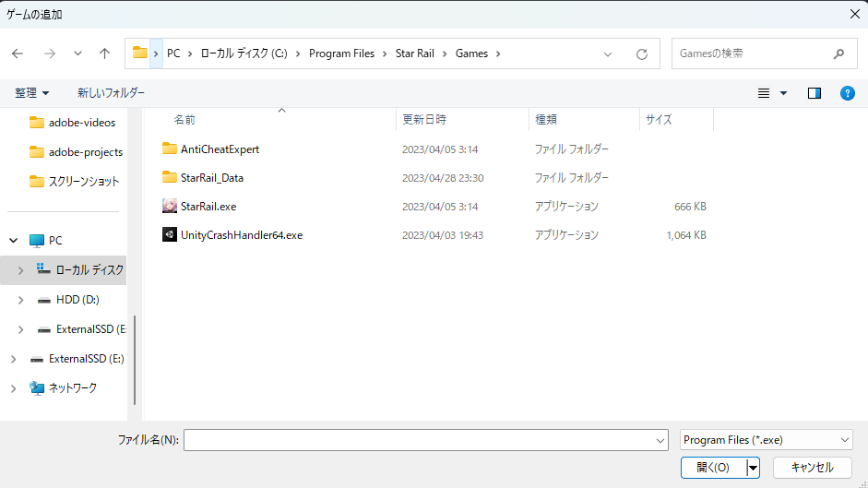
Task: Go back with the left arrow
Action: (18, 54)
